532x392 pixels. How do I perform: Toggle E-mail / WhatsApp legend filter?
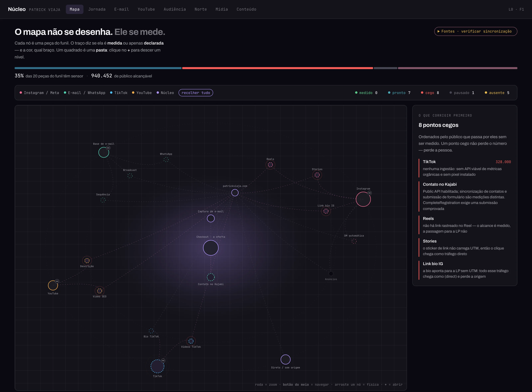pyautogui.click(x=85, y=93)
